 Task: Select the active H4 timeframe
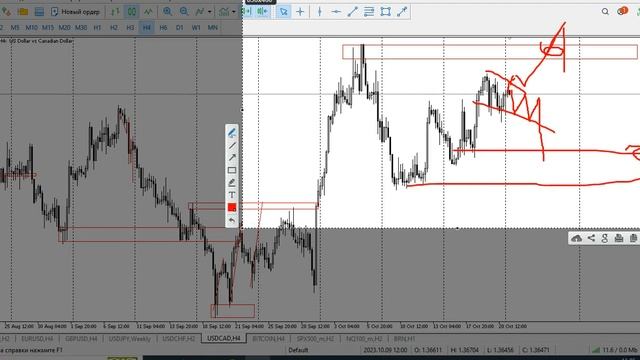click(x=147, y=28)
